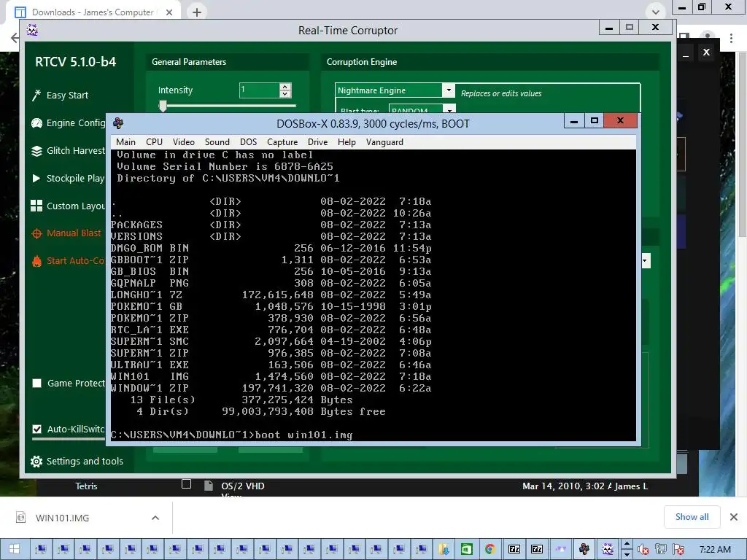Open File Explorer downloads taskbar icon
Image resolution: width=747 pixels, height=560 pixels.
click(444, 549)
